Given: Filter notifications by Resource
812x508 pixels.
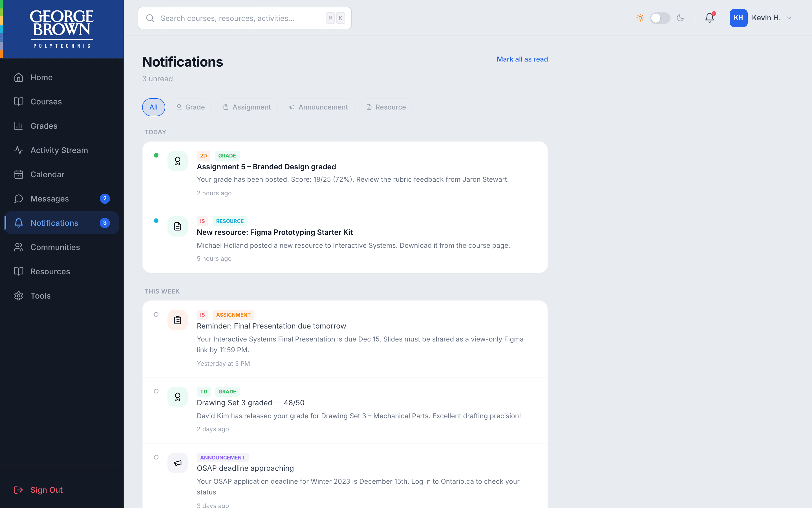Looking at the screenshot, I should 385,107.
